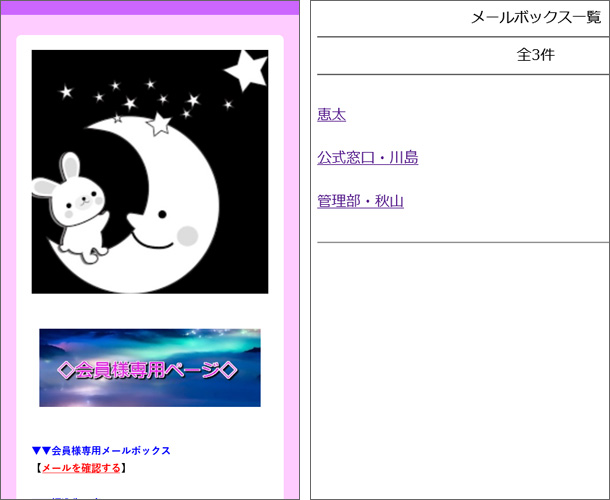Click the blue ▼▼ arrows before メールボックス
610x500 pixels.
pos(40,451)
